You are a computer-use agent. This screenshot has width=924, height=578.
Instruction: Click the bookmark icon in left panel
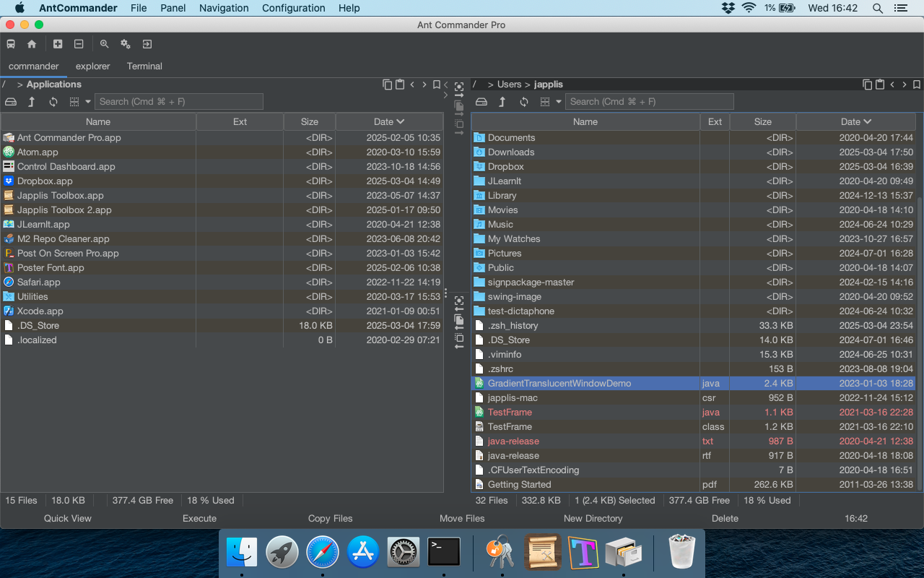coord(437,85)
